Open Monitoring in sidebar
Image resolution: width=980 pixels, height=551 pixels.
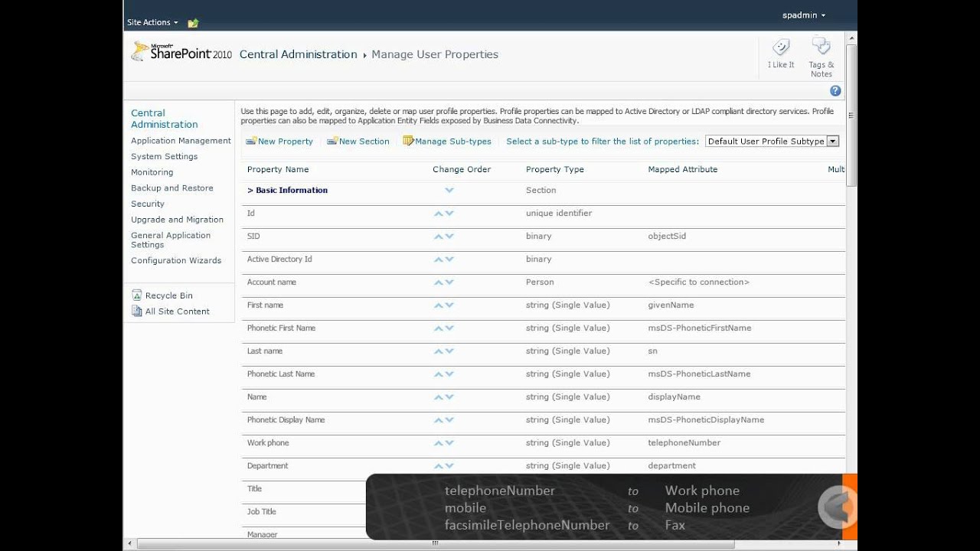pos(152,172)
